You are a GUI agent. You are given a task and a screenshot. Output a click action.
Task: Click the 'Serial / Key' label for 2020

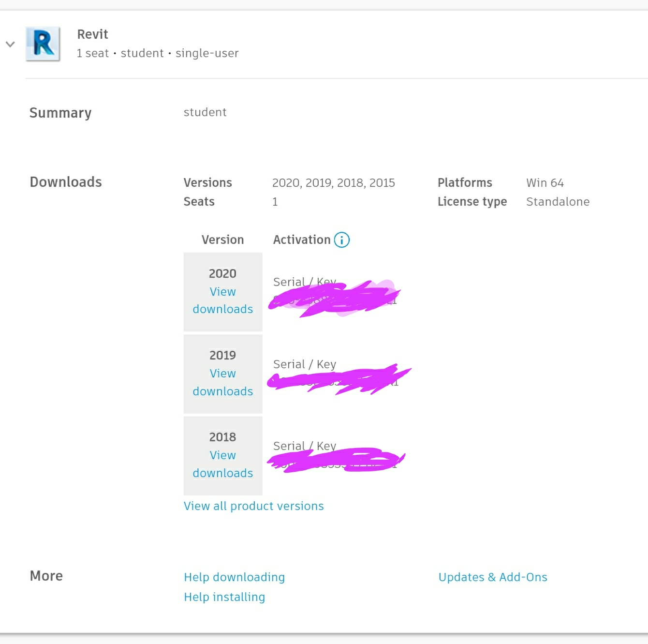click(305, 282)
